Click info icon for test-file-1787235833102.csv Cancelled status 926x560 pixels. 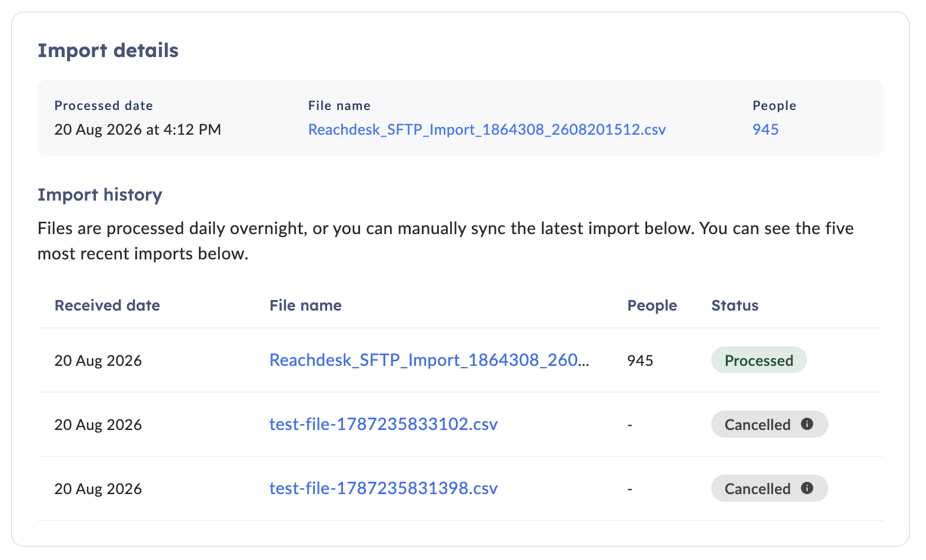click(x=807, y=424)
